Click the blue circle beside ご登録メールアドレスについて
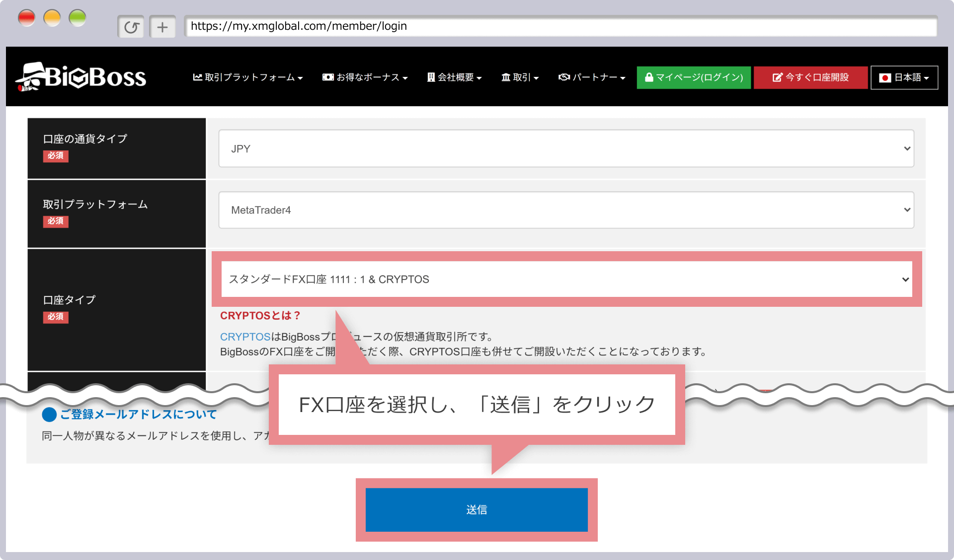This screenshot has width=954, height=560. coord(49,414)
